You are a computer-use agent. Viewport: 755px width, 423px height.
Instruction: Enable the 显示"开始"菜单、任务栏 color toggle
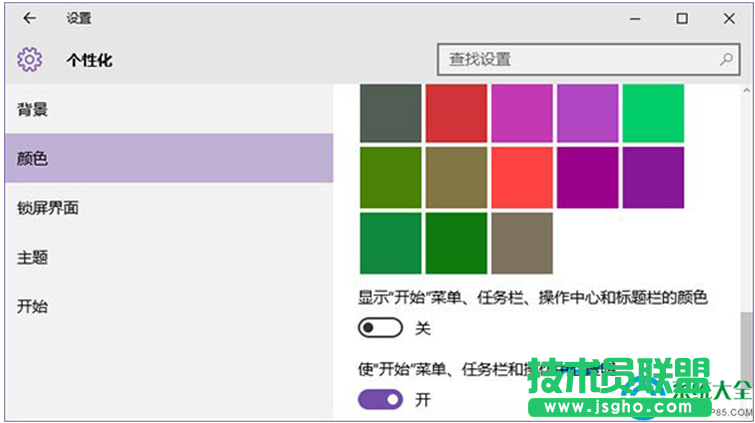click(x=380, y=328)
